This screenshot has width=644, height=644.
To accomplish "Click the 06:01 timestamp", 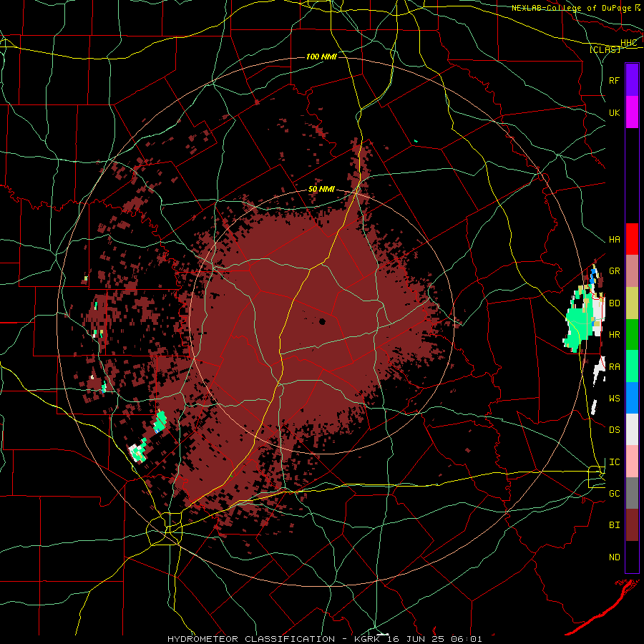I will (467, 639).
